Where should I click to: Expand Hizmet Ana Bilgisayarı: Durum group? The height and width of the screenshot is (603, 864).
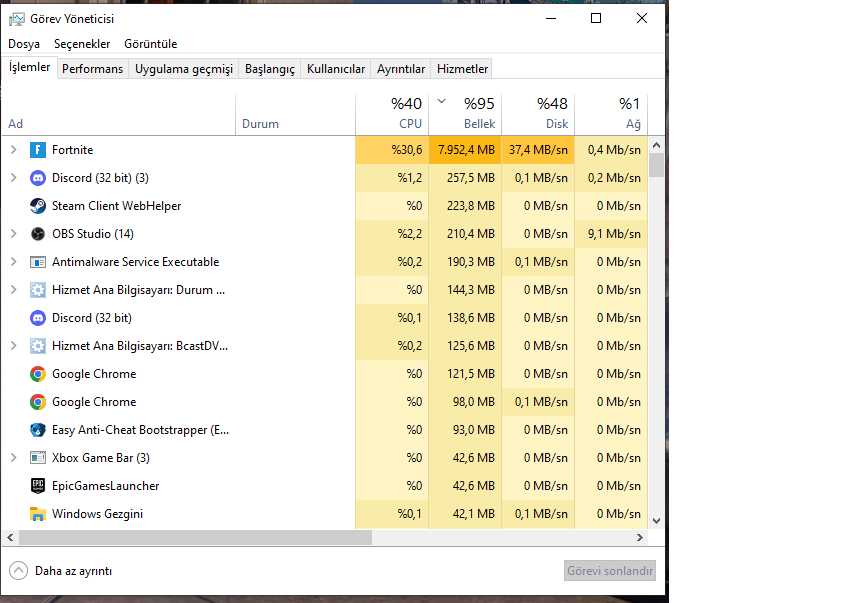14,290
